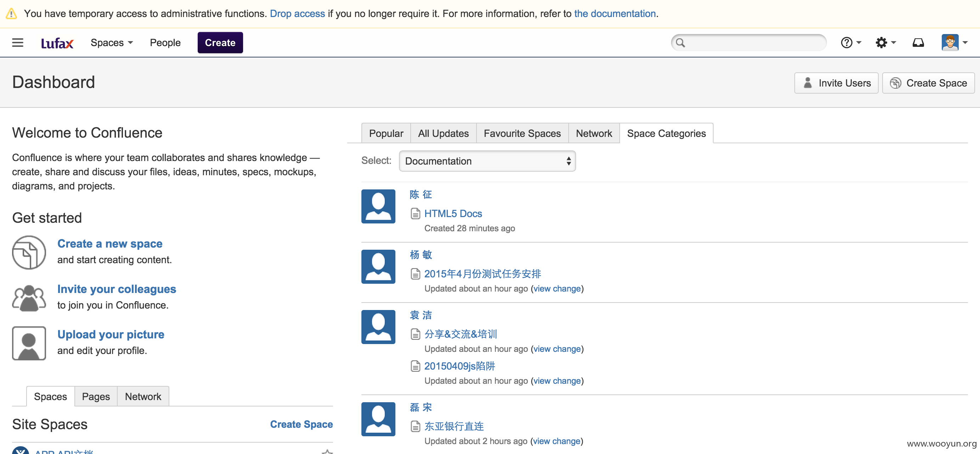
Task: Click the Drop access link
Action: 298,14
